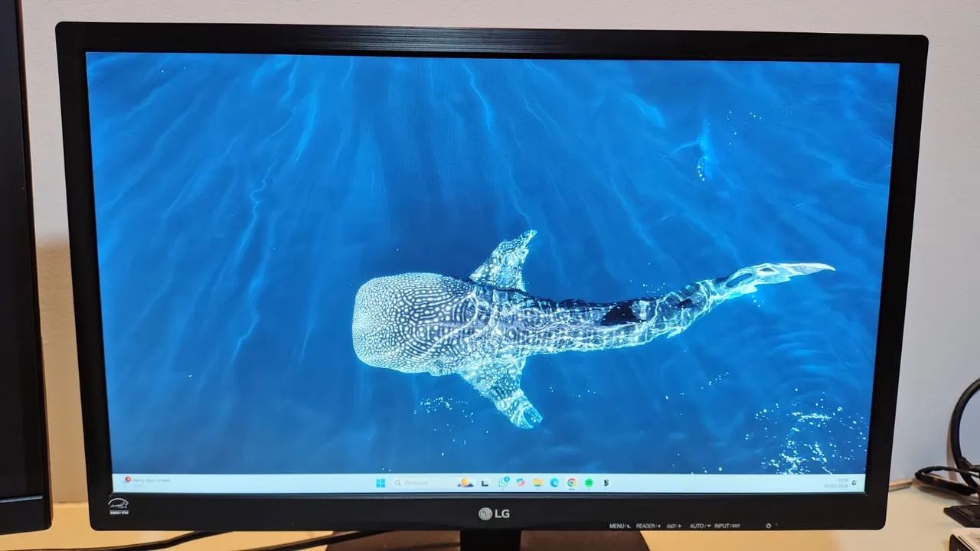Open Google Chrome from the taskbar

pos(572,483)
